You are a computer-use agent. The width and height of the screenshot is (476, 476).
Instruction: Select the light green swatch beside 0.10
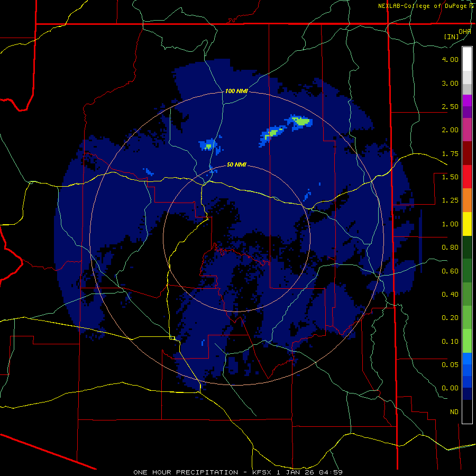pyautogui.click(x=467, y=341)
